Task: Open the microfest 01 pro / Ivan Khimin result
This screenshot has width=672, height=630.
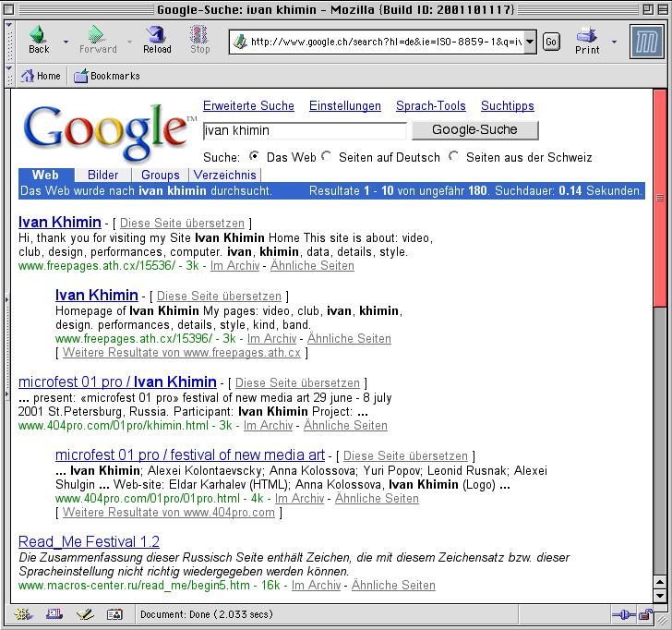Action: (117, 382)
